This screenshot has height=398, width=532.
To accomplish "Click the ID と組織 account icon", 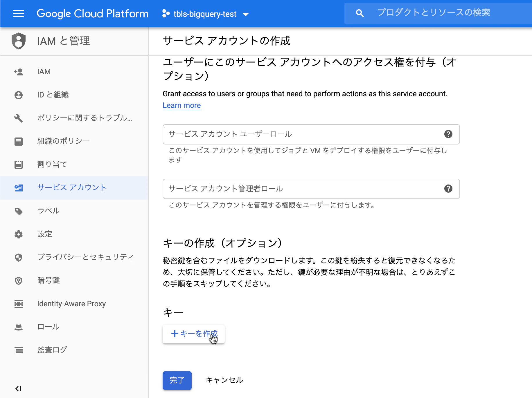I will pos(19,95).
